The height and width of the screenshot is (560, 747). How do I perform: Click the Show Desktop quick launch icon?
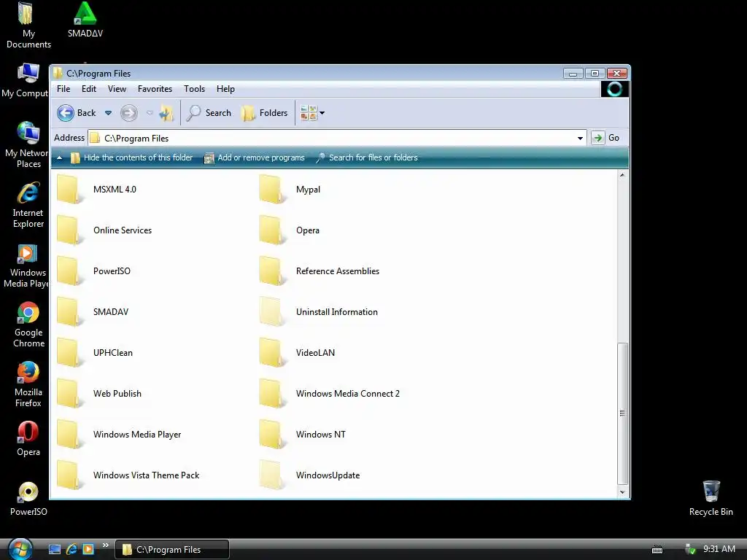[55, 550]
